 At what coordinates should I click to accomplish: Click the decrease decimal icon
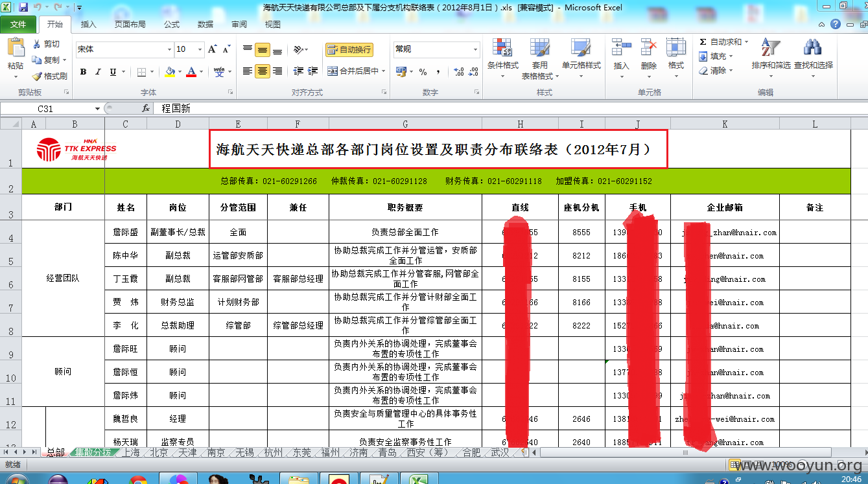(x=474, y=71)
